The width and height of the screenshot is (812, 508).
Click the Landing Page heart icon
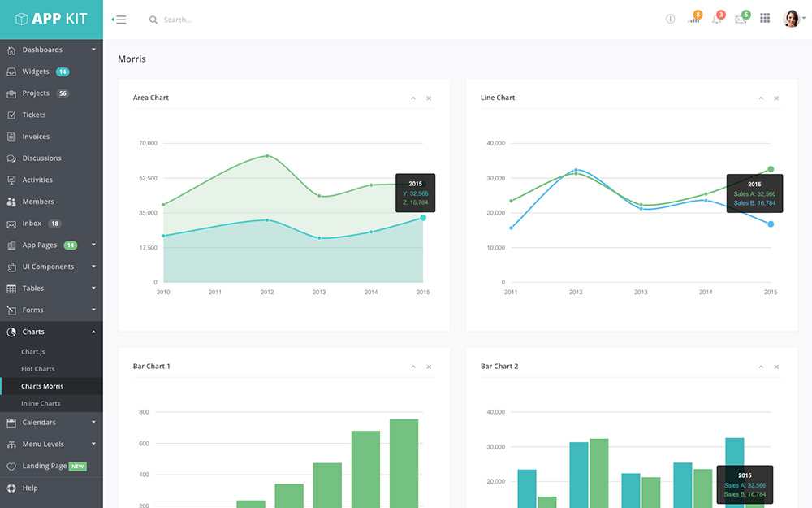pyautogui.click(x=11, y=467)
